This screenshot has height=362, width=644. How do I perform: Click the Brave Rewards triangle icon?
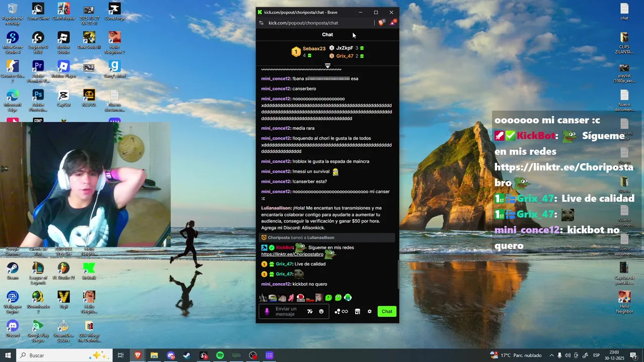click(x=393, y=23)
